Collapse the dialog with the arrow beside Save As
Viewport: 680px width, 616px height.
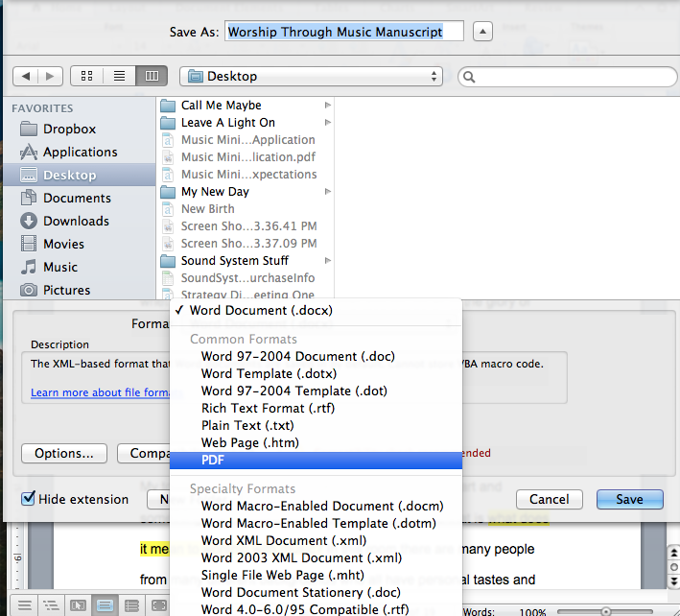click(483, 32)
